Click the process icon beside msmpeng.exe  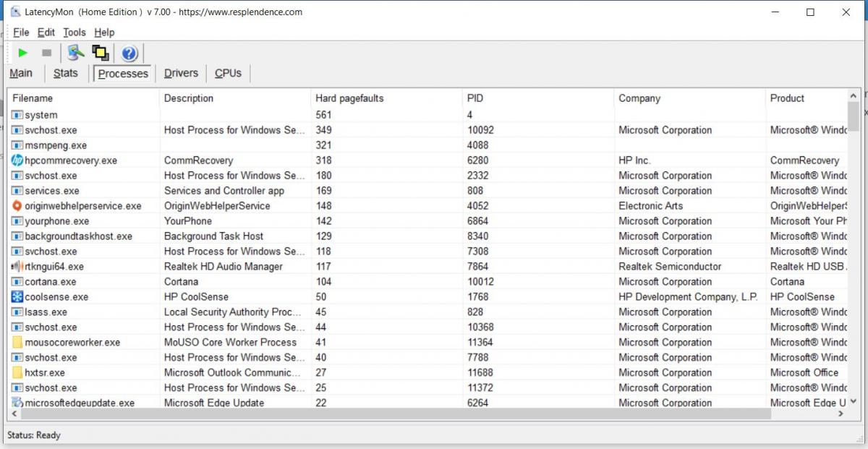click(17, 145)
